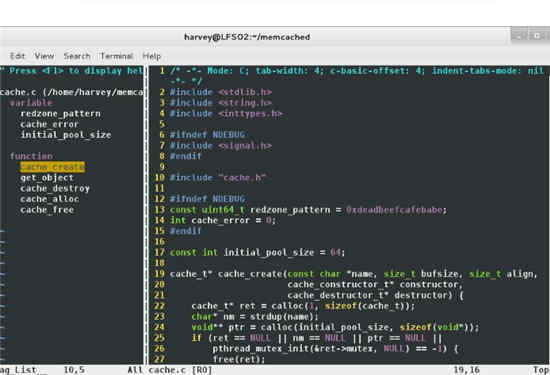The height and width of the screenshot is (375, 550).
Task: Select initial_pool_size variable tag
Action: (66, 135)
